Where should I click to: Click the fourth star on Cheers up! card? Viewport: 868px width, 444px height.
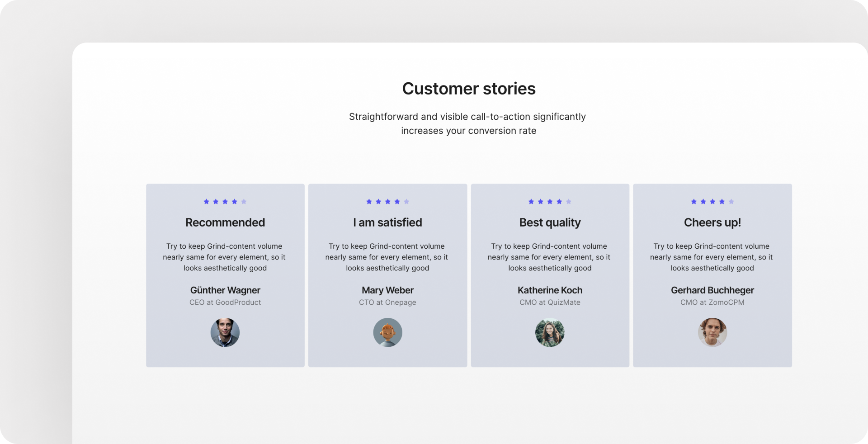pyautogui.click(x=722, y=202)
